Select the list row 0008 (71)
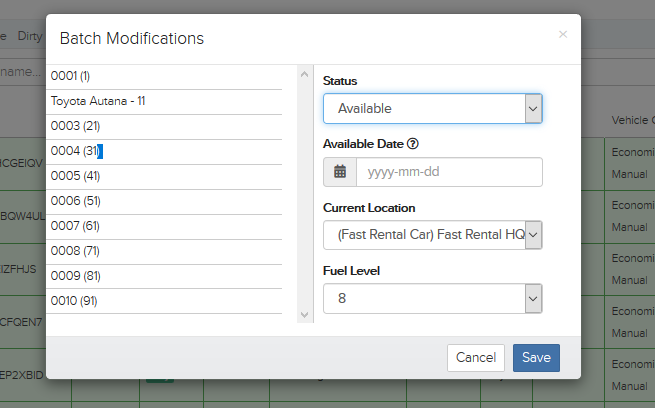The width and height of the screenshot is (655, 408). click(164, 251)
